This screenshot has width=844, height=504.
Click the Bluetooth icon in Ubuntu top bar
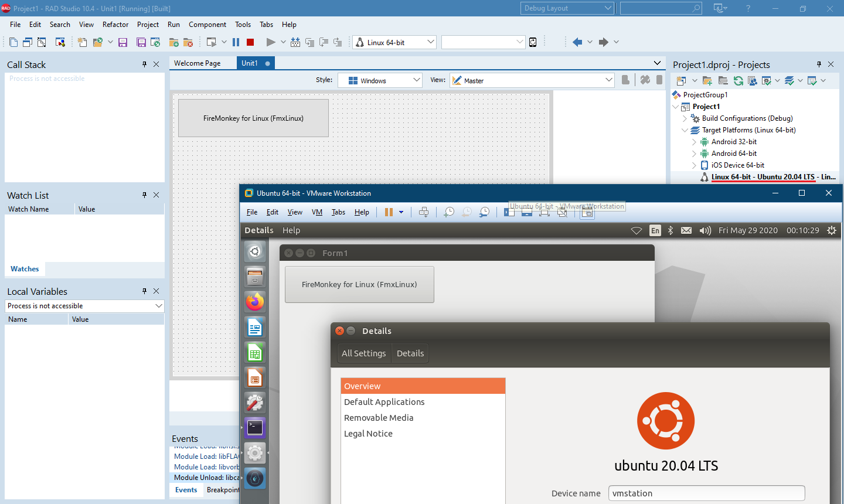671,230
